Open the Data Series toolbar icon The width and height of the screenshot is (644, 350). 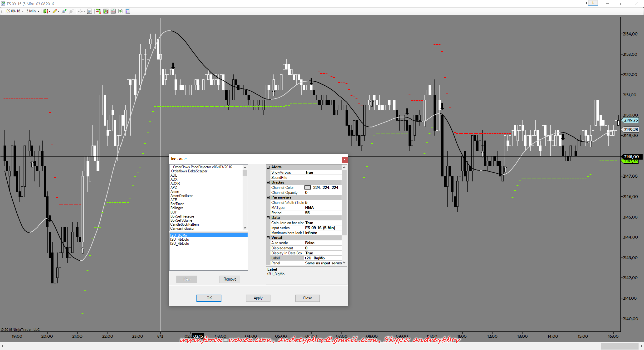point(106,11)
